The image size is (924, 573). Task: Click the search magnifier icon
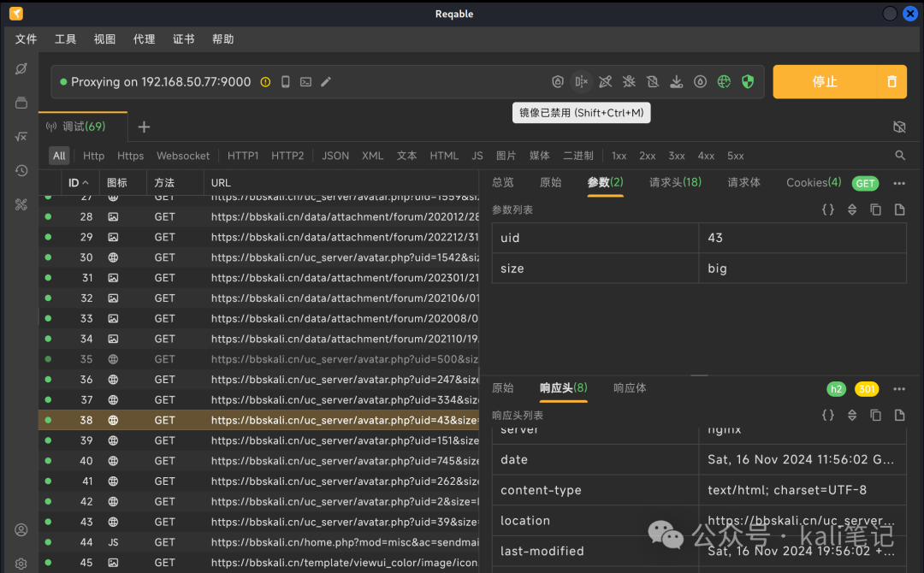pos(900,156)
